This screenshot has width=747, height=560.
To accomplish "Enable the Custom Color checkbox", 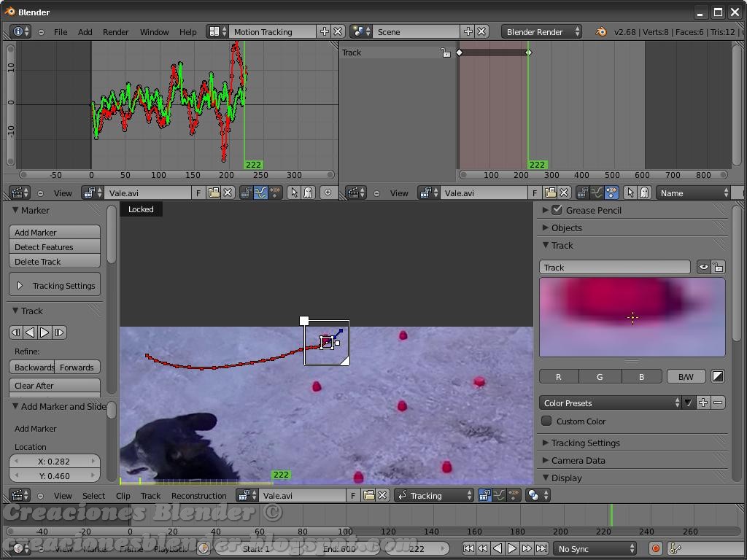I will (x=545, y=421).
